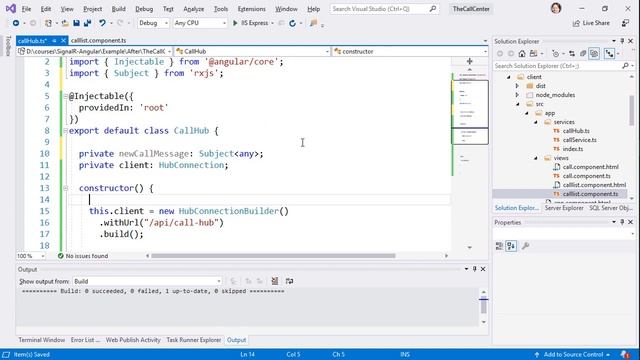Click the navigate backward toolbar icon
Image resolution: width=640 pixels, height=360 pixels.
pos(16,23)
